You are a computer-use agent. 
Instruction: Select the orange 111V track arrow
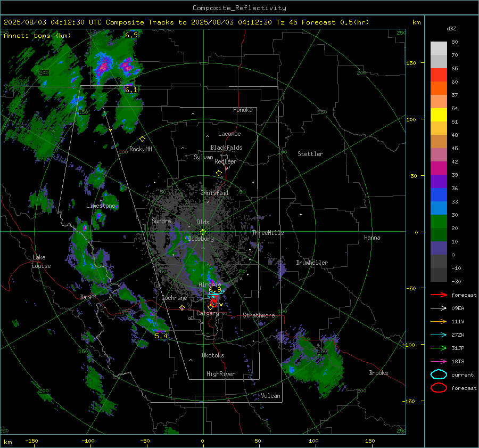tap(439, 321)
